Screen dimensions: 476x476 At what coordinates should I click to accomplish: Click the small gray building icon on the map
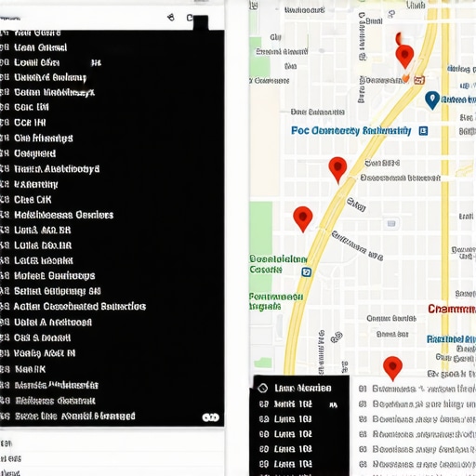(x=391, y=223)
